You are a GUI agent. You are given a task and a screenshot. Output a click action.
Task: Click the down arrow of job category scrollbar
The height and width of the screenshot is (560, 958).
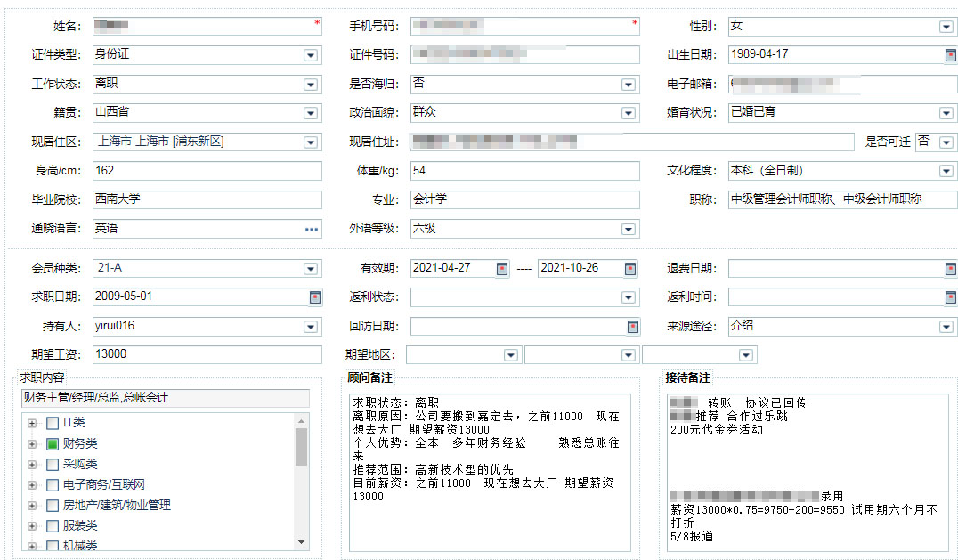click(301, 541)
